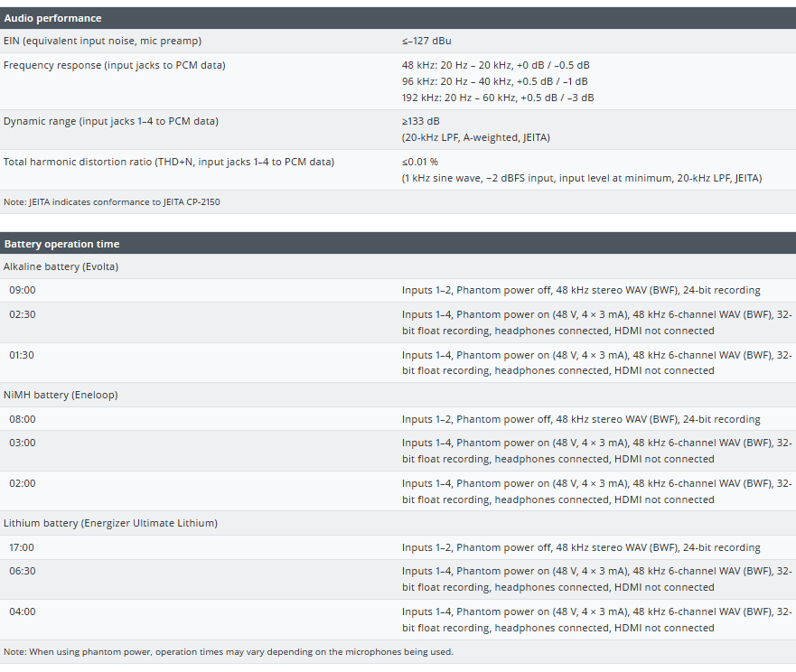This screenshot has height=672, width=796.
Task: Select the Lithium battery (Energizer Ultimate Lithium) subheading
Action: click(110, 523)
